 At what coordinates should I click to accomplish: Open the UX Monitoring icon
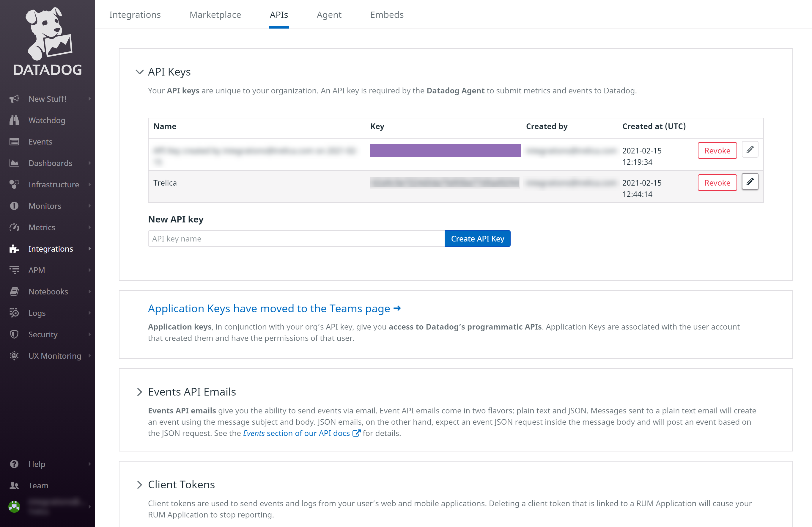(14, 356)
